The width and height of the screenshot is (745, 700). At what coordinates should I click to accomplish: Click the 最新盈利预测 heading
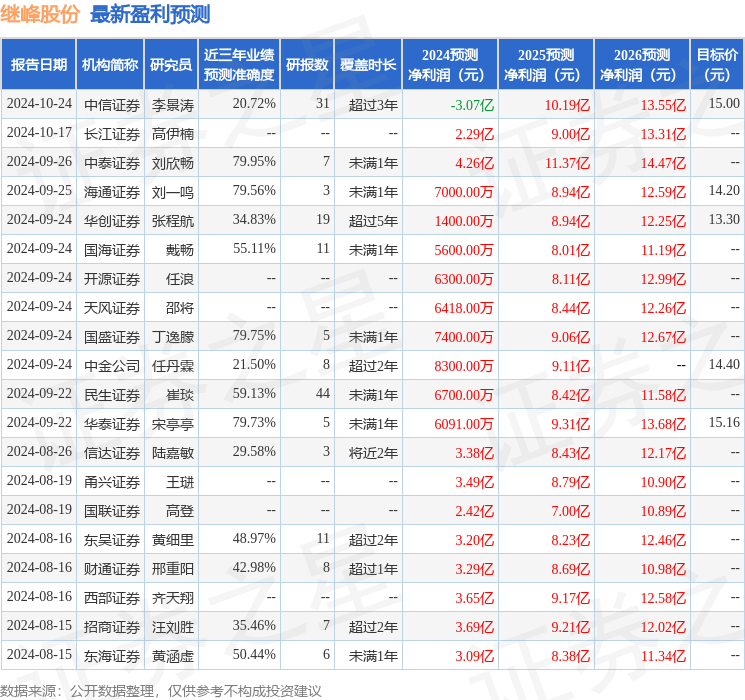coord(150,14)
